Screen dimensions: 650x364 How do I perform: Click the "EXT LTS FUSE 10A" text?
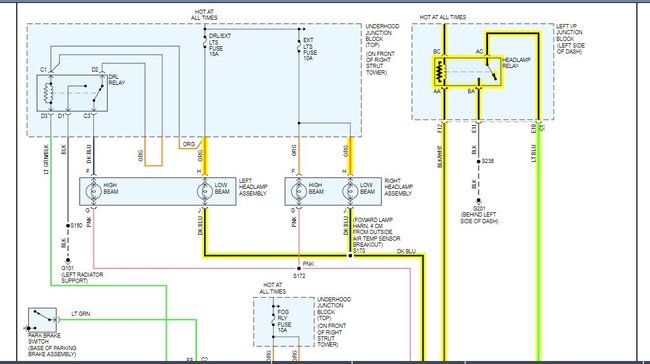pos(310,49)
